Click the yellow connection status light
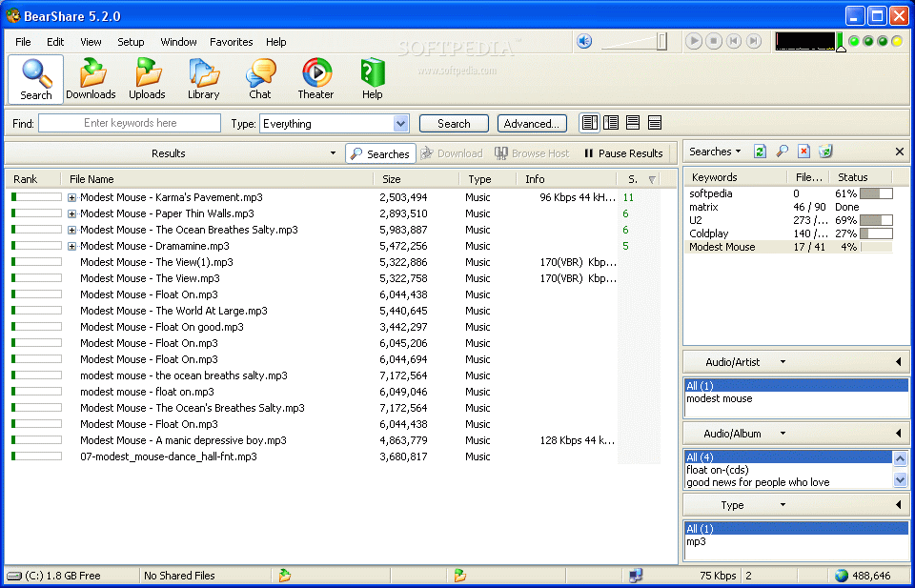Screen dimensions: 915x588 click(x=897, y=41)
